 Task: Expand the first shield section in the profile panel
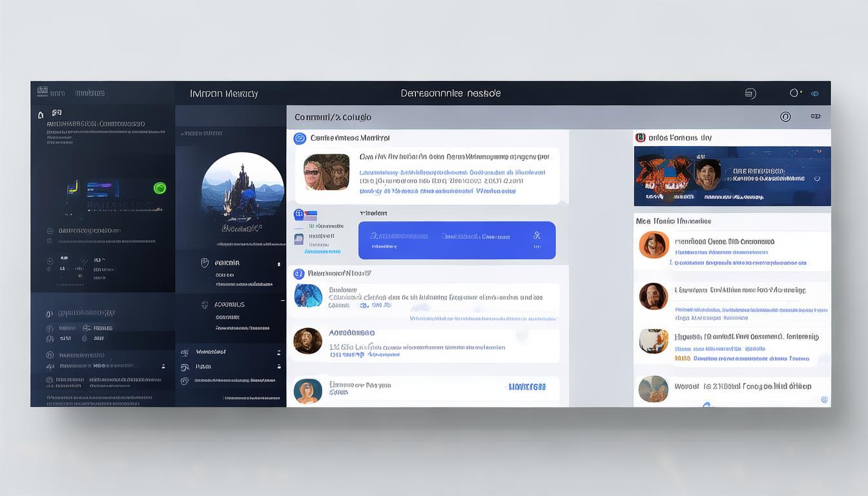coord(280,263)
